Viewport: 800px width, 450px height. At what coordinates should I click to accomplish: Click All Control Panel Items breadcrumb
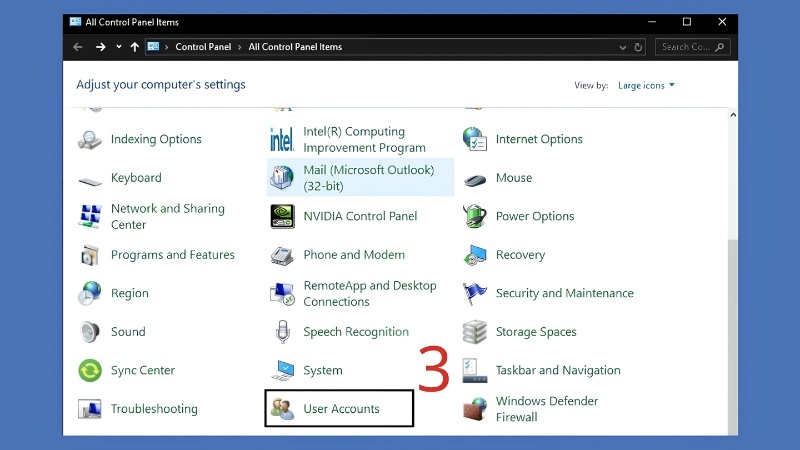(x=295, y=47)
